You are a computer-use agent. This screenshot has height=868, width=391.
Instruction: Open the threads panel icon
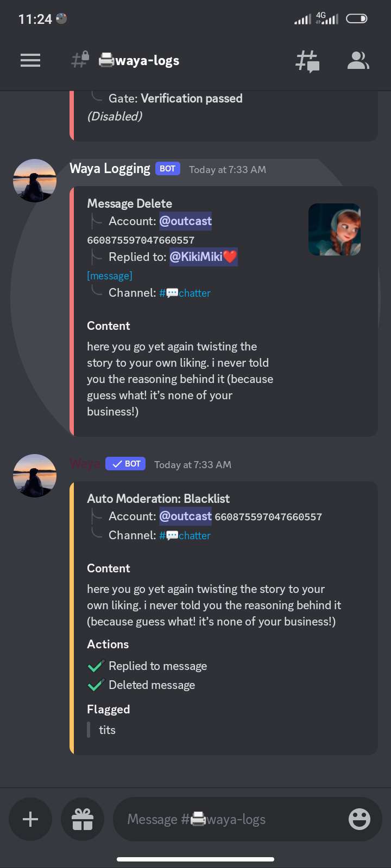(307, 60)
